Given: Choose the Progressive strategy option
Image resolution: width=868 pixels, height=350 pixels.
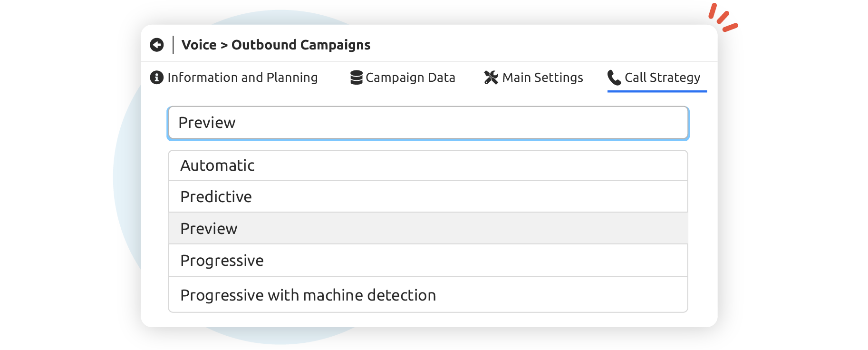Looking at the screenshot, I should (428, 261).
